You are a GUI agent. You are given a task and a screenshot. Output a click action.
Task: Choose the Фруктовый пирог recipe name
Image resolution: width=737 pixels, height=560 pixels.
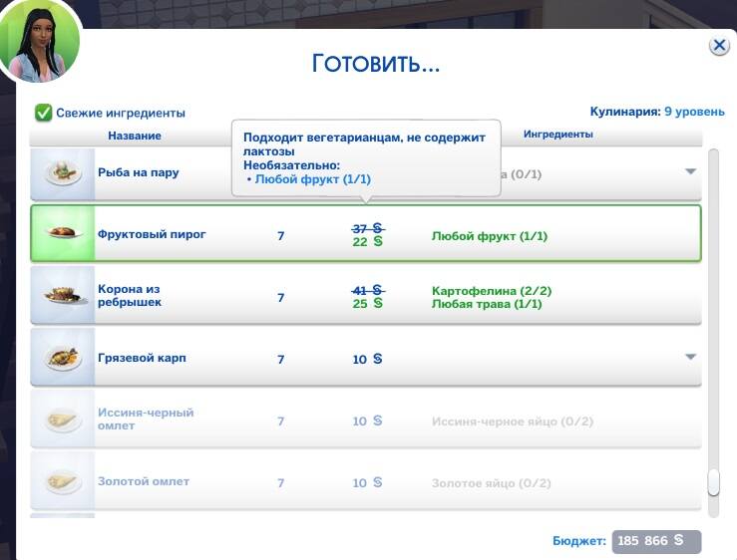[152, 234]
